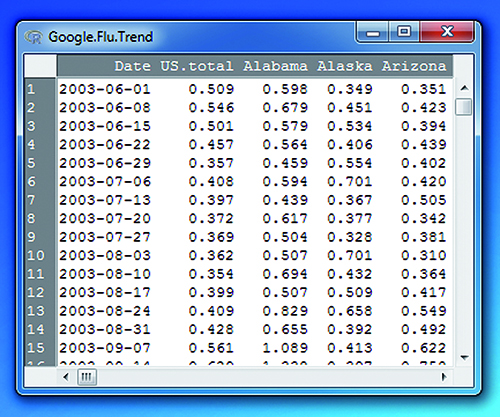Click the R logo icon in title bar
This screenshot has height=417, width=500.
pyautogui.click(x=33, y=37)
